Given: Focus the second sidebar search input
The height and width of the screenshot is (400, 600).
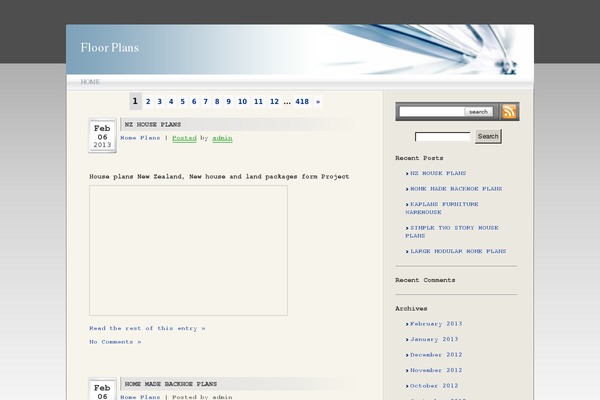Looking at the screenshot, I should [443, 136].
